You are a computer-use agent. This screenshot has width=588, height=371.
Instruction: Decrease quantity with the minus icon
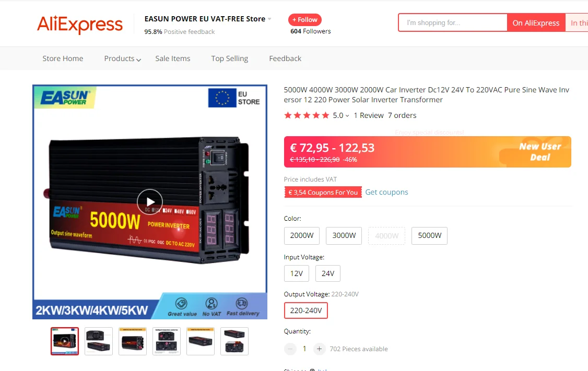(290, 349)
